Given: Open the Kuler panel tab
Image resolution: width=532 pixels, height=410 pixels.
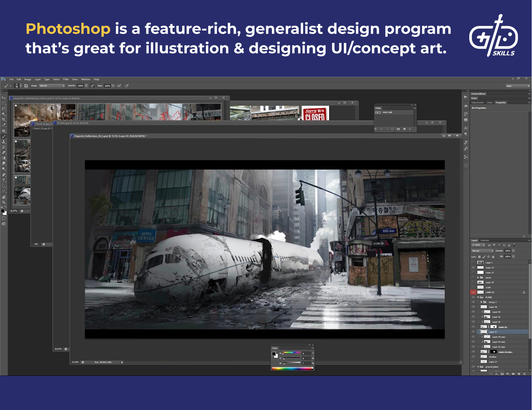Looking at the screenshot, I should pyautogui.click(x=474, y=98).
